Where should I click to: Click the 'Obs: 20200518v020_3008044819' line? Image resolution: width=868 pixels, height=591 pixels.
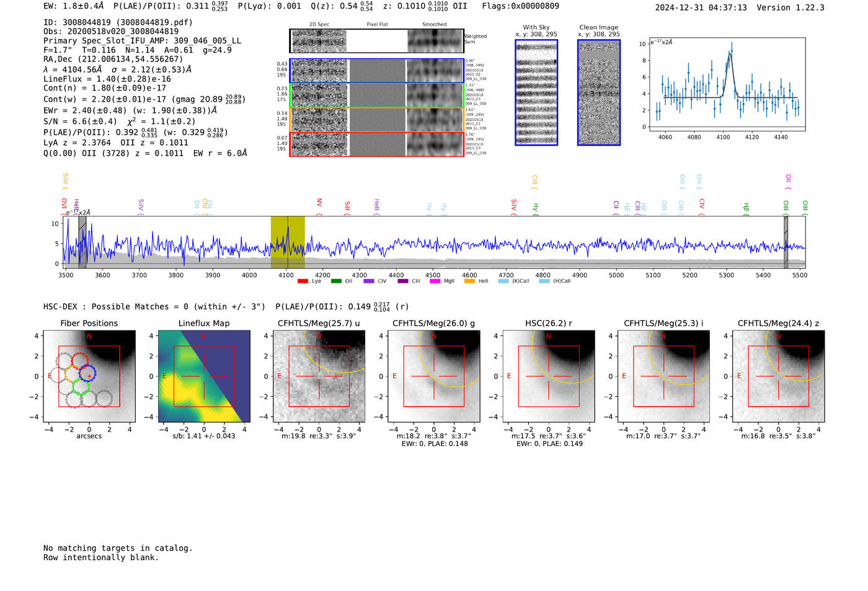(111, 31)
